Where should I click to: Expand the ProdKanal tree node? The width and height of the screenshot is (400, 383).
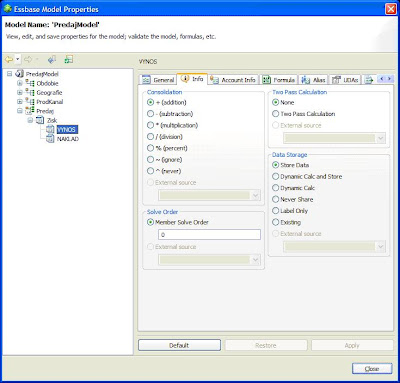click(20, 101)
